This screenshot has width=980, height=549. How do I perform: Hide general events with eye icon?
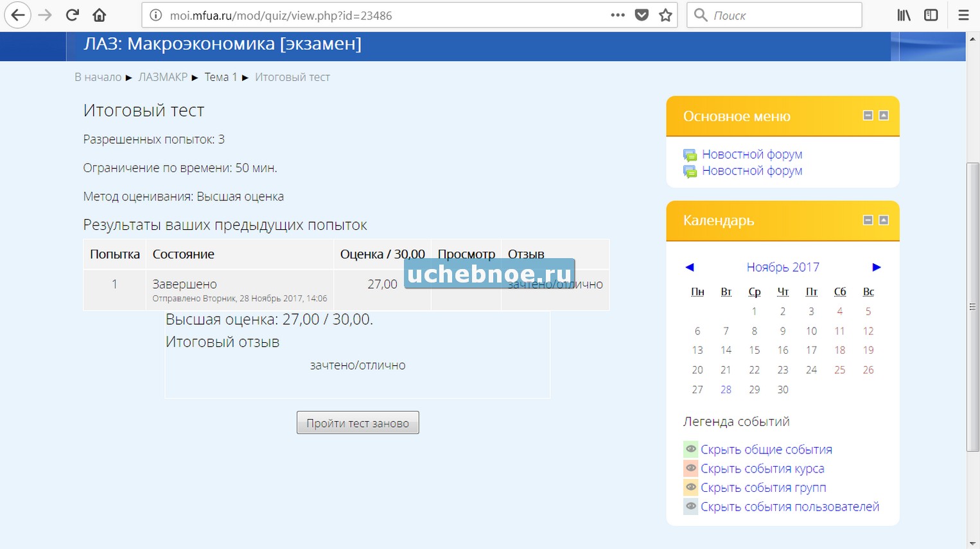[x=691, y=449]
